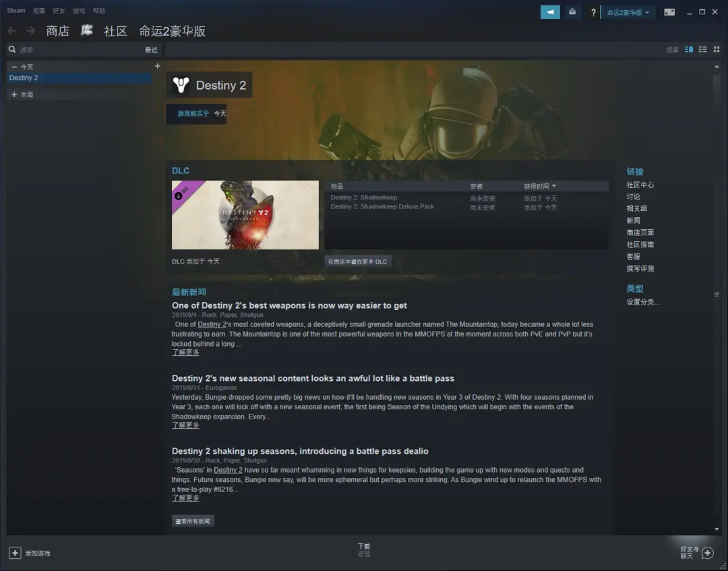Click 添加游戏 at bottom left

[x=38, y=553]
